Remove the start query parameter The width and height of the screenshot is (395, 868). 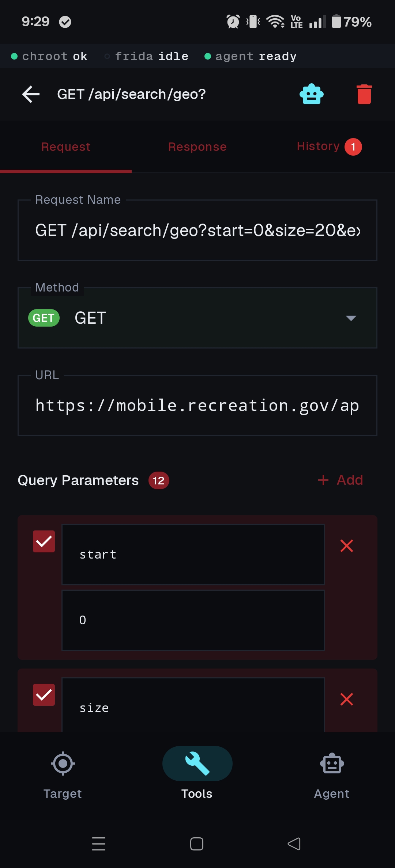click(x=346, y=546)
